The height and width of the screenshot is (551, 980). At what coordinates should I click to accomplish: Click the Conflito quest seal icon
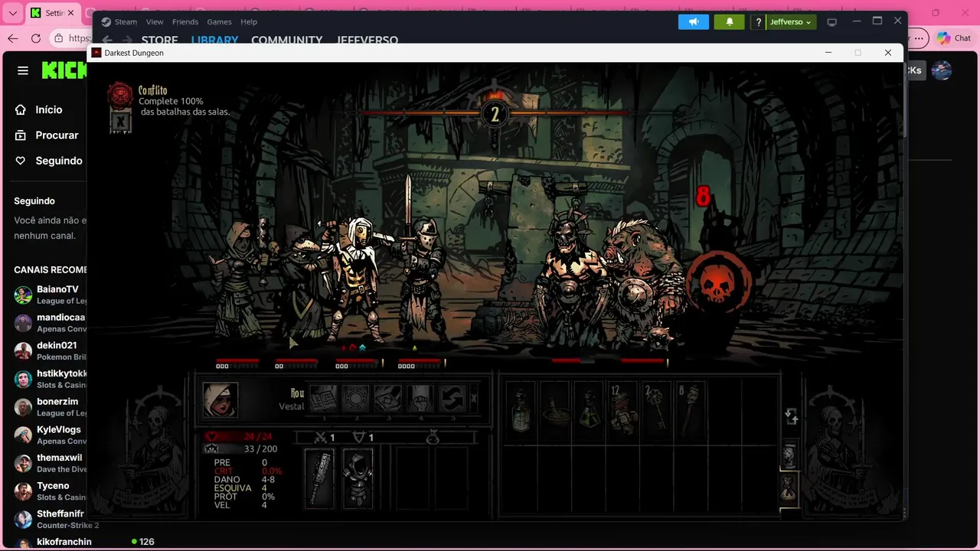(x=120, y=96)
